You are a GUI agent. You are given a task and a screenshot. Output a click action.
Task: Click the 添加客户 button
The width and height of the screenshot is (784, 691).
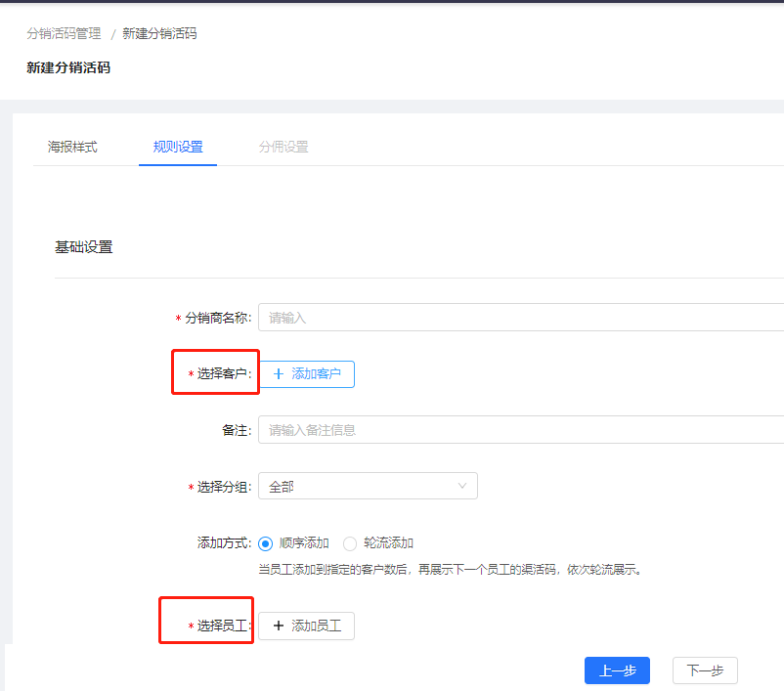point(307,374)
